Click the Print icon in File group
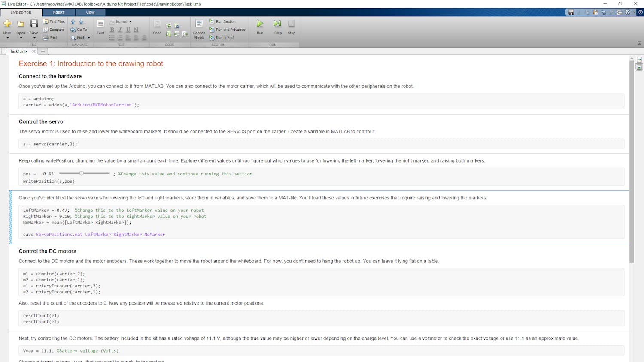The width and height of the screenshot is (644, 362). [x=50, y=38]
